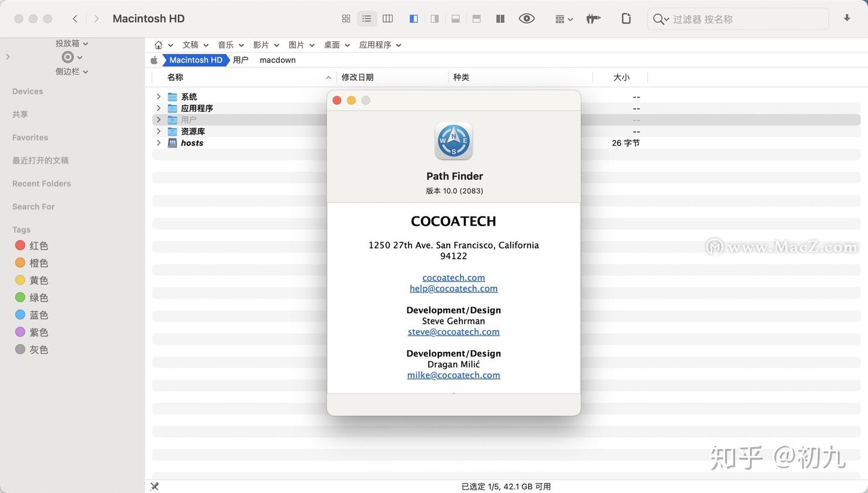Go back with the left chevron

(75, 19)
